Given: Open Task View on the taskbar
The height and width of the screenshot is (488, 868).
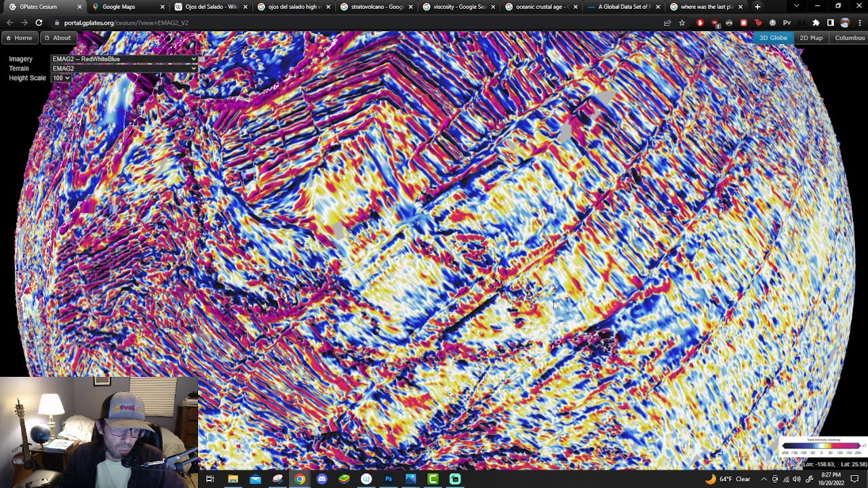Looking at the screenshot, I should 210,479.
